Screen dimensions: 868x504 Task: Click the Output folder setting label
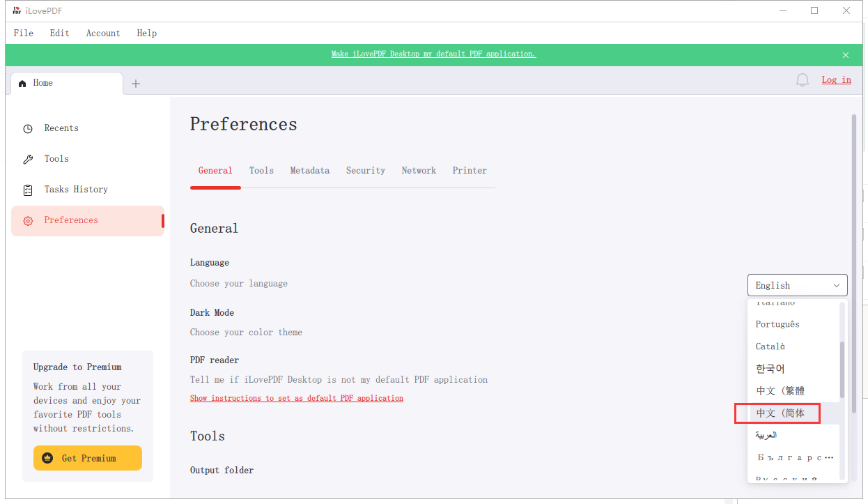222,471
